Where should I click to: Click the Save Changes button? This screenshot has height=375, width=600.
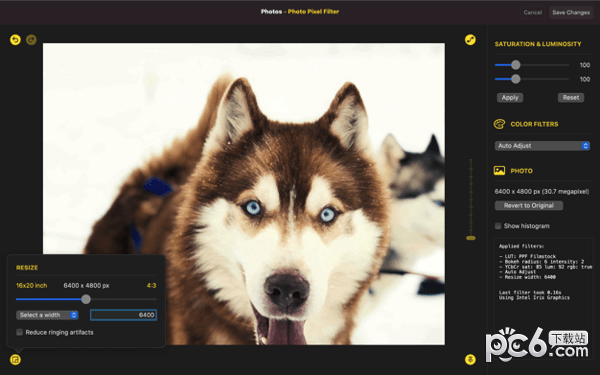[571, 13]
